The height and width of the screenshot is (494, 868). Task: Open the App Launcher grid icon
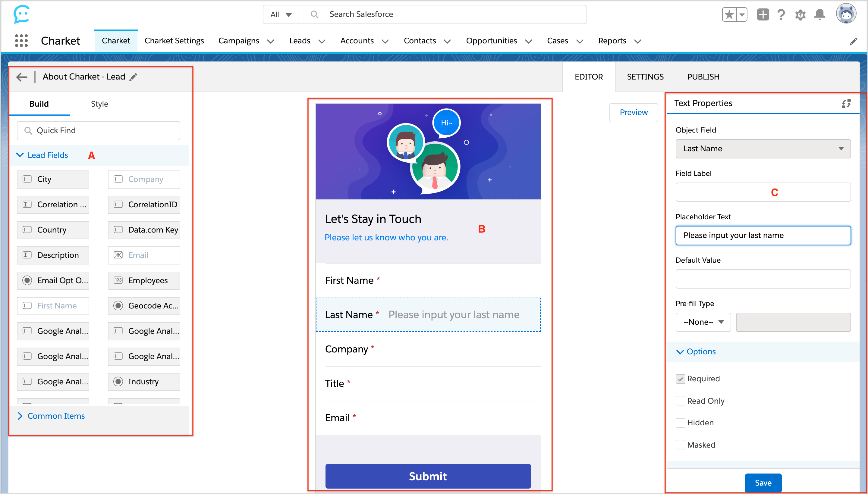coord(21,41)
